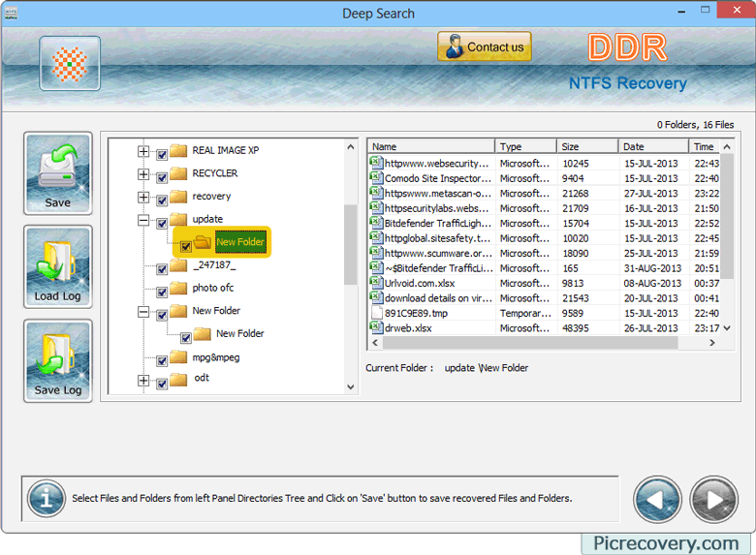This screenshot has height=555, width=756.
Task: Click the Save Log folder icon
Action: click(58, 361)
